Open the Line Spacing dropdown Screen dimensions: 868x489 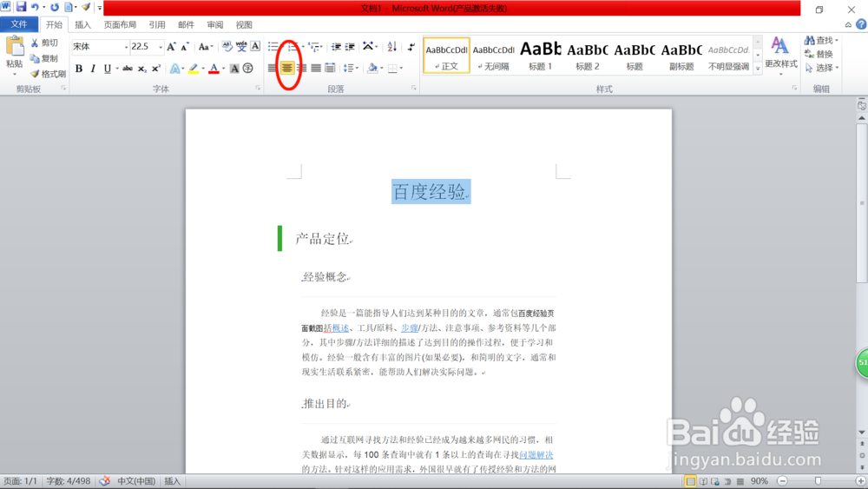point(351,68)
